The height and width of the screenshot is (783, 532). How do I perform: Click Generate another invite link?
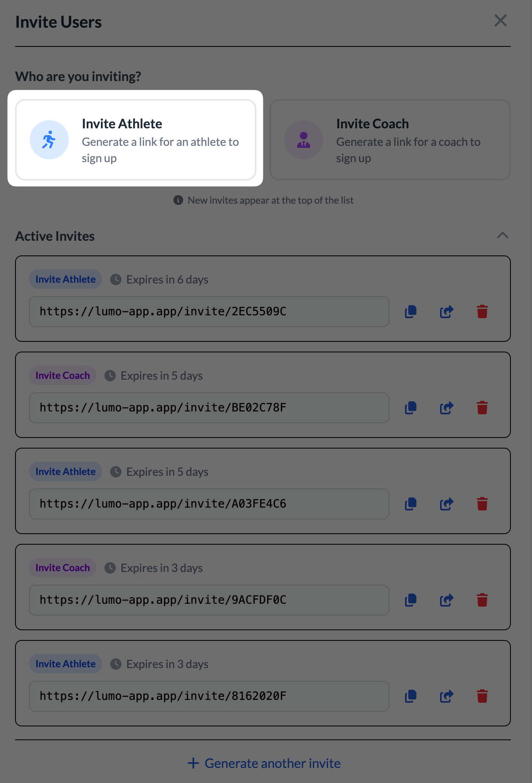[264, 763]
